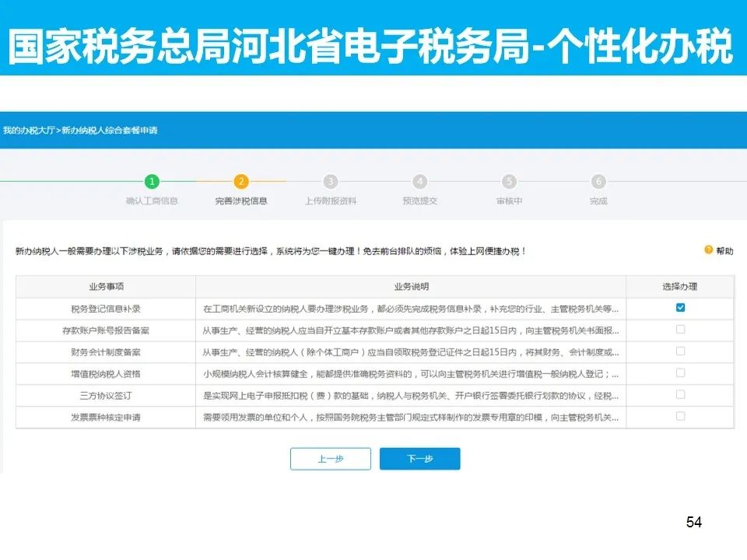Click description starting 是实现网上电子申报
The image size is (747, 560).
tap(411, 396)
